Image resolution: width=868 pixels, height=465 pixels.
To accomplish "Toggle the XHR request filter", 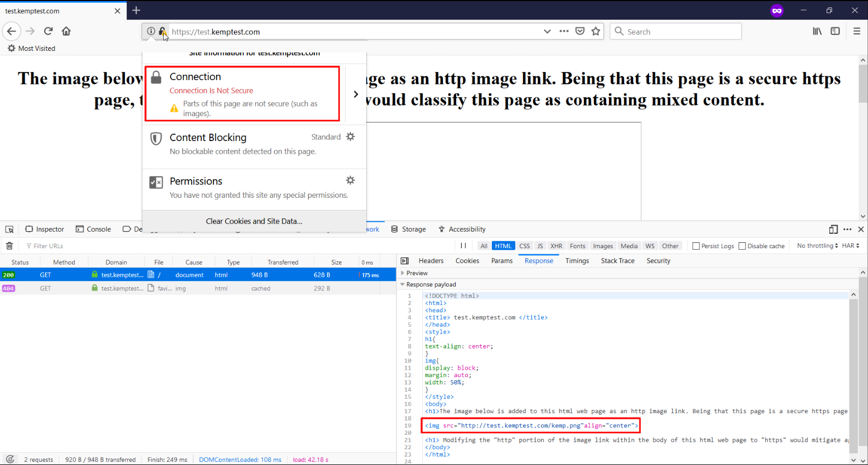I will [556, 246].
